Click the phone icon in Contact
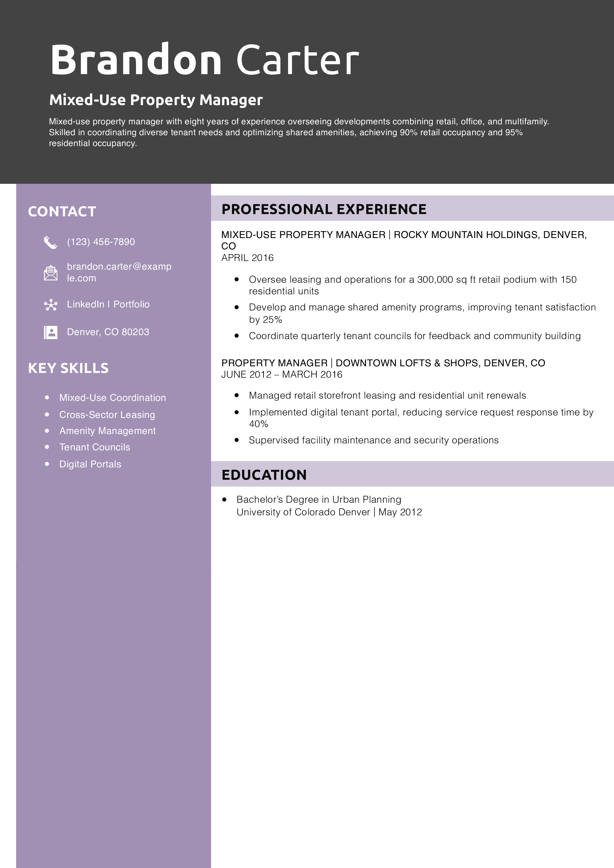Image resolution: width=614 pixels, height=868 pixels. (50, 242)
